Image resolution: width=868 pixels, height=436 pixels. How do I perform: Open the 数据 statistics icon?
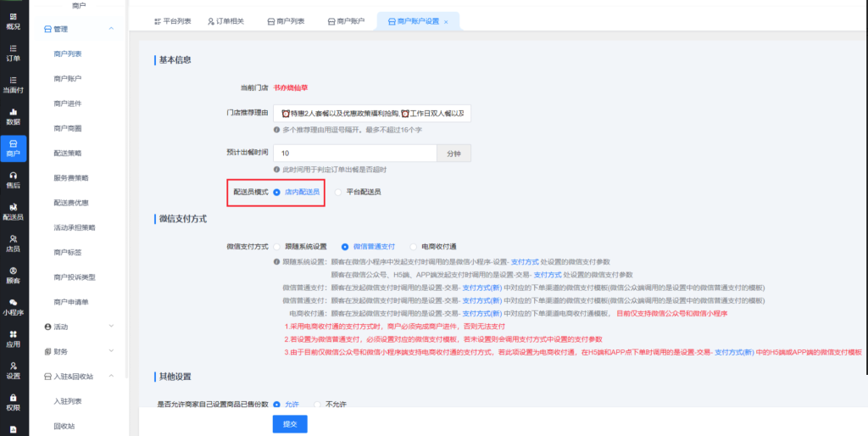[14, 115]
